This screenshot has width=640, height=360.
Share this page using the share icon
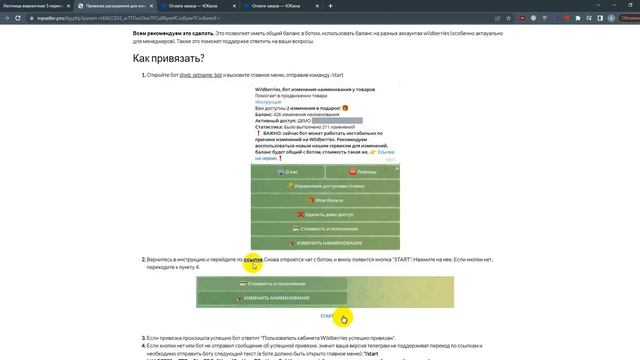(497, 18)
